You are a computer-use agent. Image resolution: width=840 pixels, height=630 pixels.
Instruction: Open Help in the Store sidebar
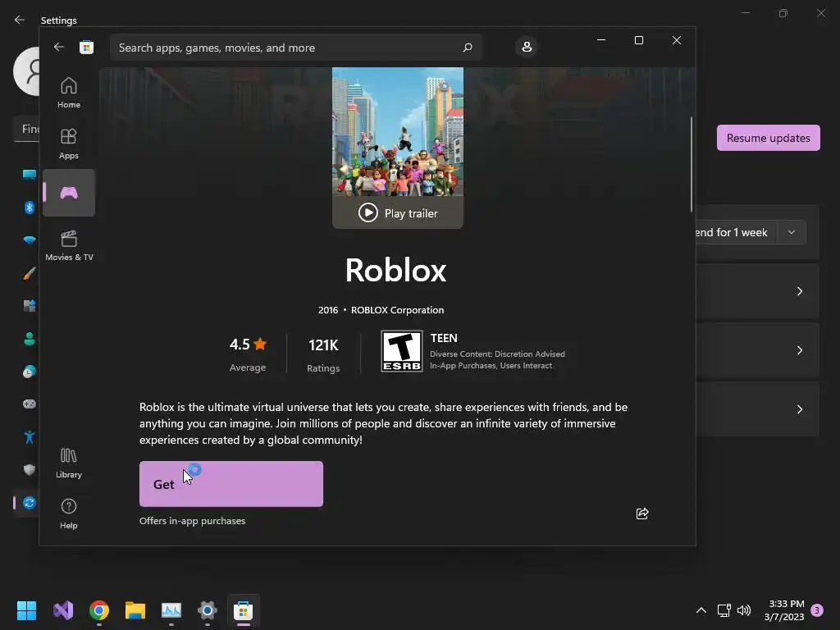(x=69, y=514)
